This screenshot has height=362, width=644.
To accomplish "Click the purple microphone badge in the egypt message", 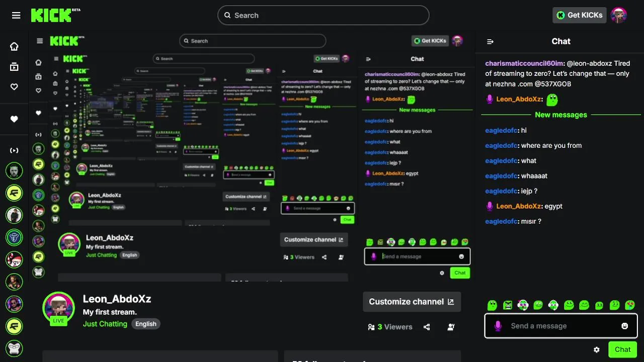I will (490, 206).
